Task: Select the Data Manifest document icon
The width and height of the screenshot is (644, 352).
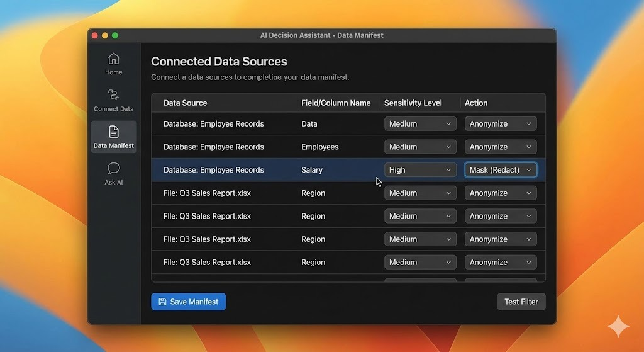Action: click(113, 132)
